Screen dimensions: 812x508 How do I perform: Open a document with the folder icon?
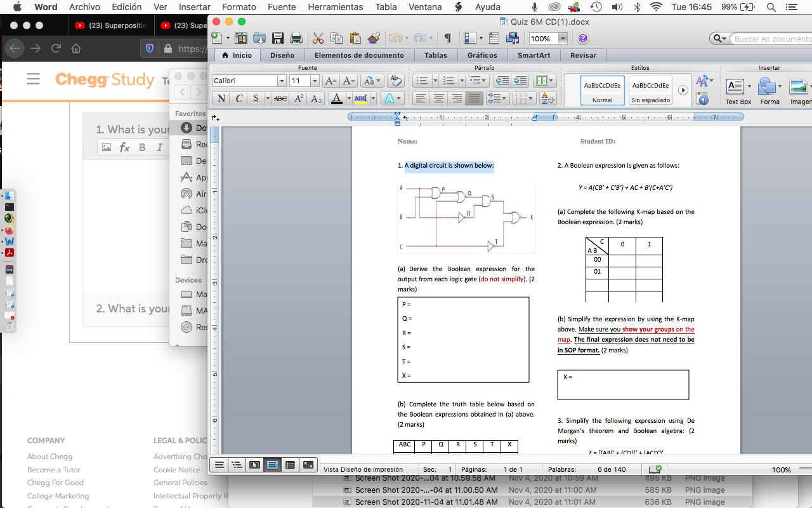click(259, 39)
